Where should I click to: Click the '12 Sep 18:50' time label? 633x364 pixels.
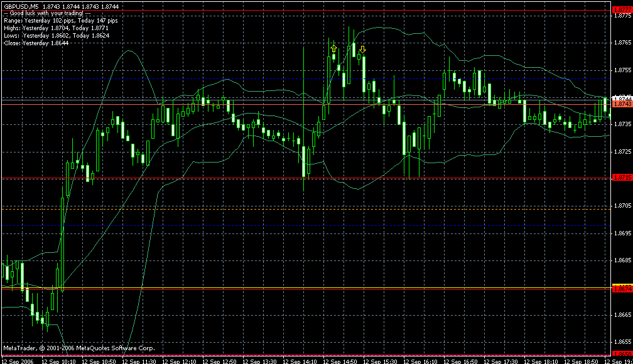[x=582, y=361]
